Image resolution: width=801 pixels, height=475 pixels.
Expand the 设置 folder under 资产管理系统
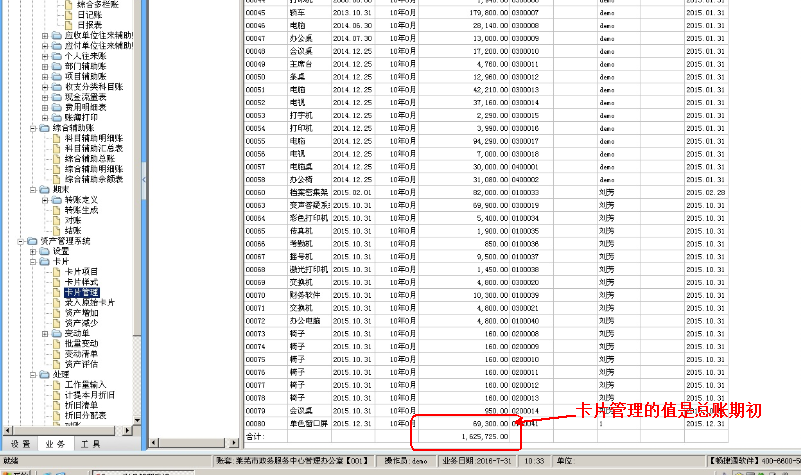[x=33, y=251]
